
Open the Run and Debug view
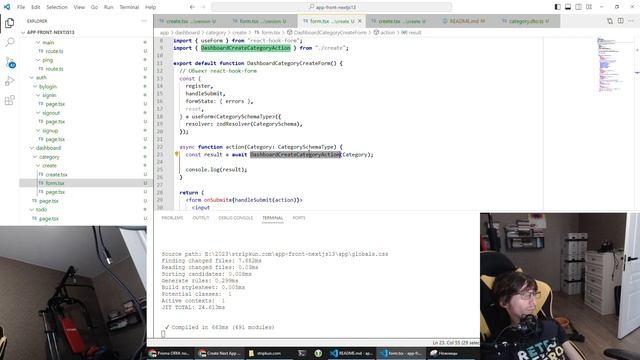(9, 81)
